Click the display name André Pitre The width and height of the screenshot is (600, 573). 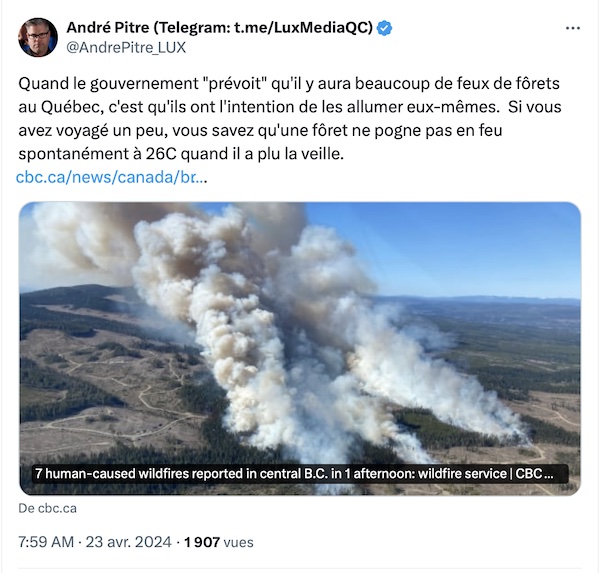point(108,28)
